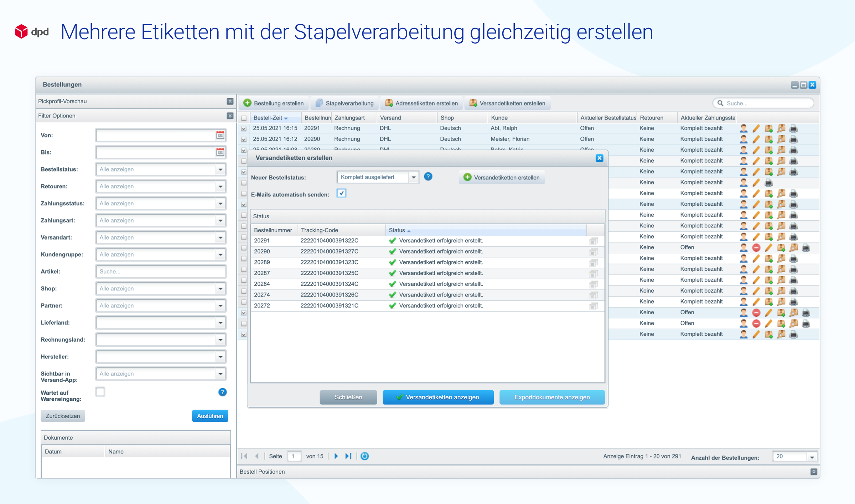Collapse Filter Optionen panel
This screenshot has height=504, width=855.
pos(230,116)
